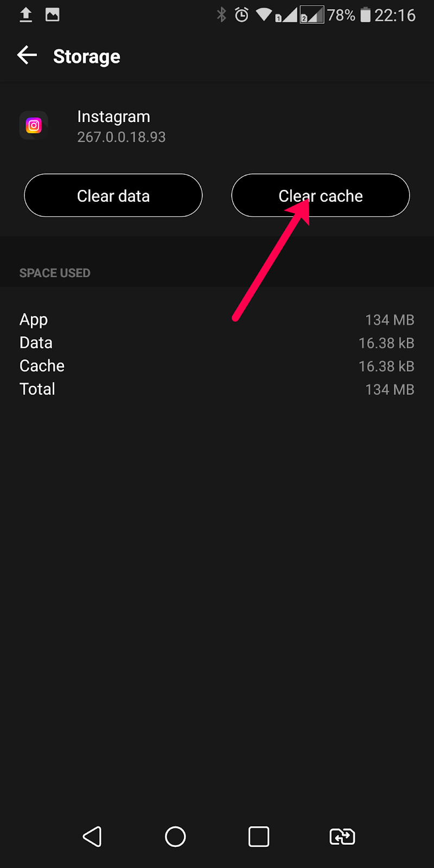This screenshot has height=868, width=434.
Task: Select the App size row
Action: coord(217,320)
